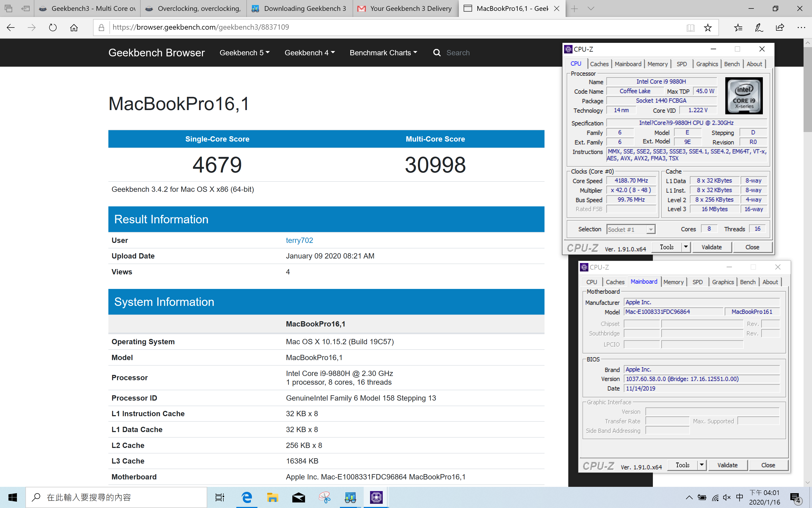
Task: Open Bench tab in top CPU-Z
Action: tap(732, 64)
